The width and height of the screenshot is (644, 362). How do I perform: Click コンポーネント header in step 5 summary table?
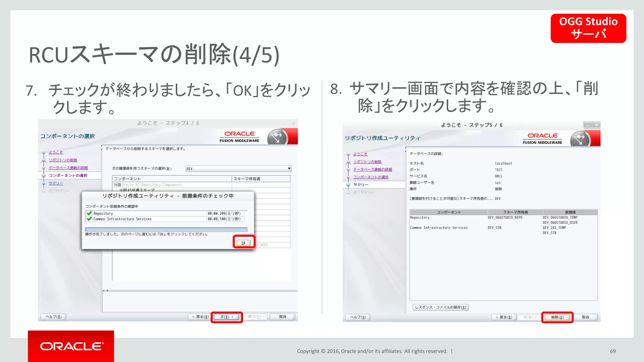click(449, 212)
